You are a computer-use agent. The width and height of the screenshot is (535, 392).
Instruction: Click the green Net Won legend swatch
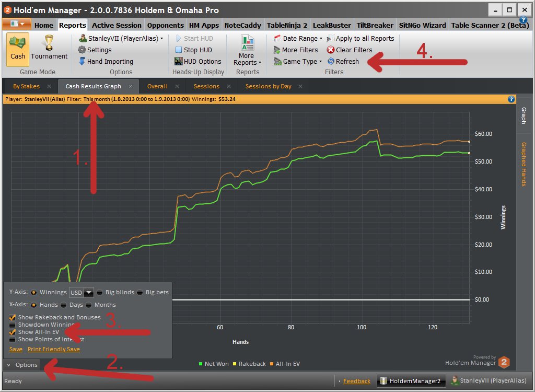tap(201, 364)
